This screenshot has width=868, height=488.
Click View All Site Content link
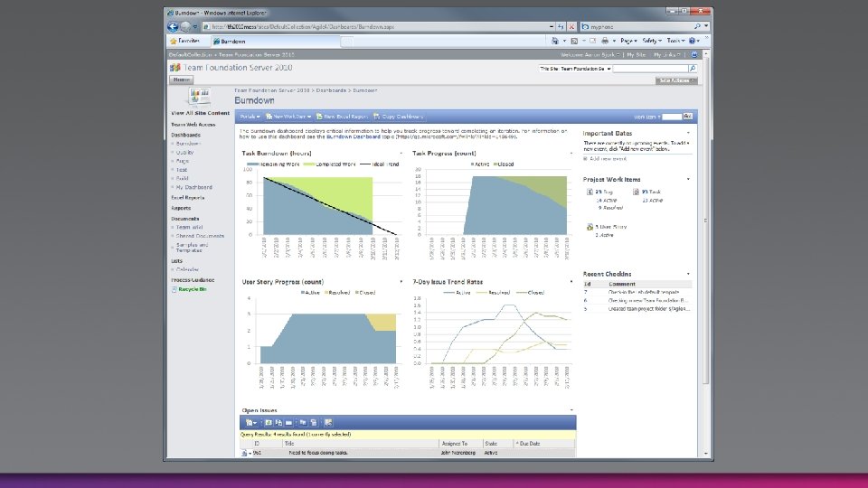[200, 113]
